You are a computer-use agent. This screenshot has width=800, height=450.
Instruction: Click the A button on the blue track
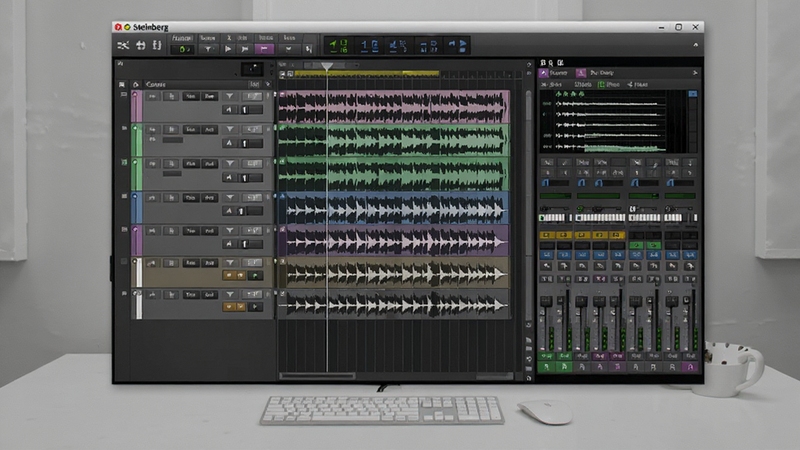229,211
